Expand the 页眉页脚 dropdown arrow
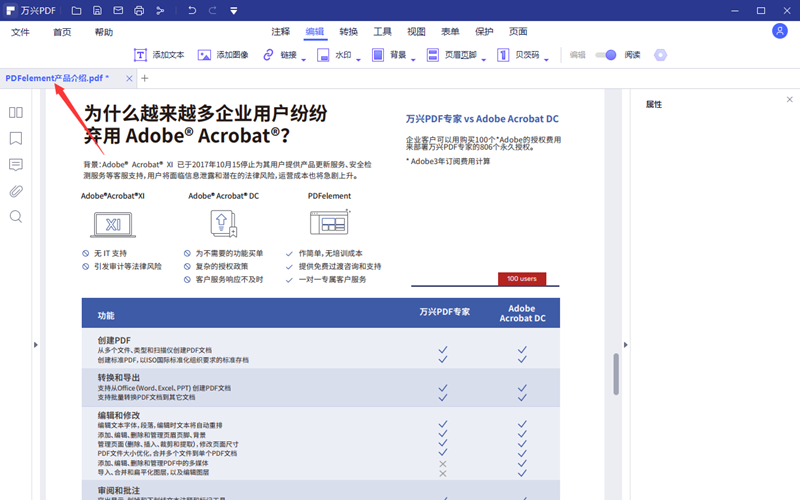The image size is (800, 500). click(485, 59)
